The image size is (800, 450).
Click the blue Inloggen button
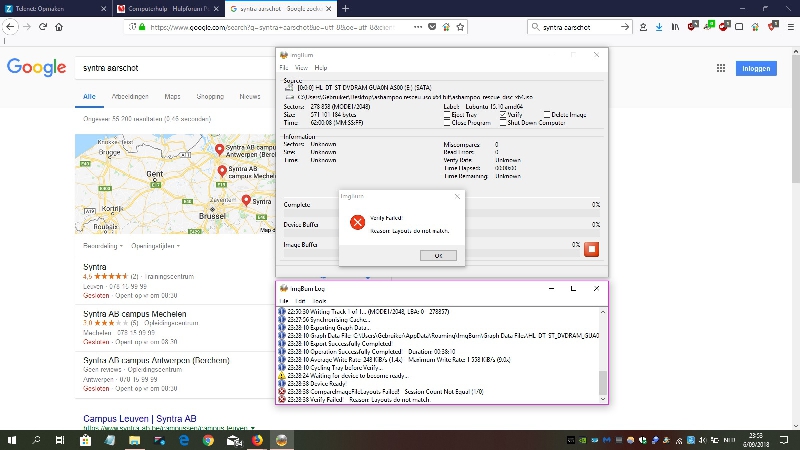click(x=757, y=68)
